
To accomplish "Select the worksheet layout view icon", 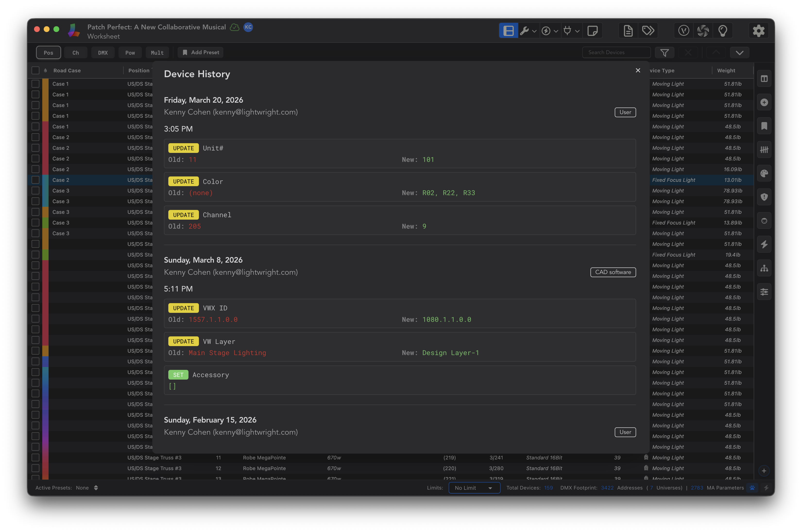I will 508,31.
